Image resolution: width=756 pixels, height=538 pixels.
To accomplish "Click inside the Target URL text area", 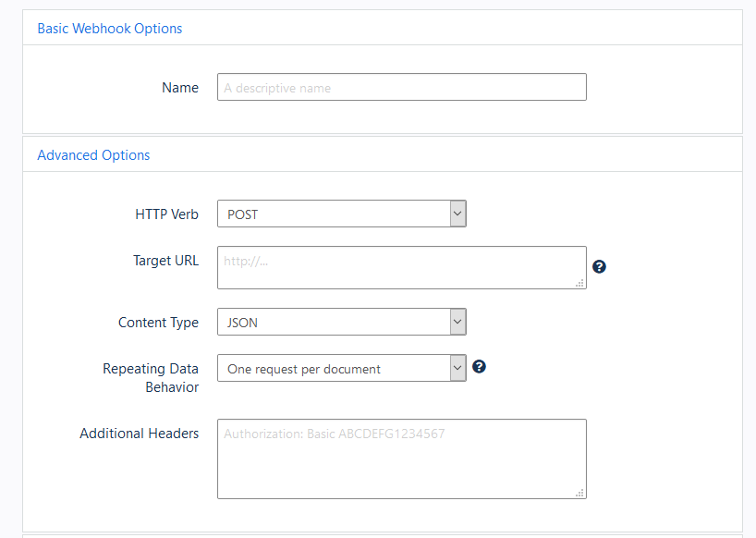I will [x=401, y=267].
